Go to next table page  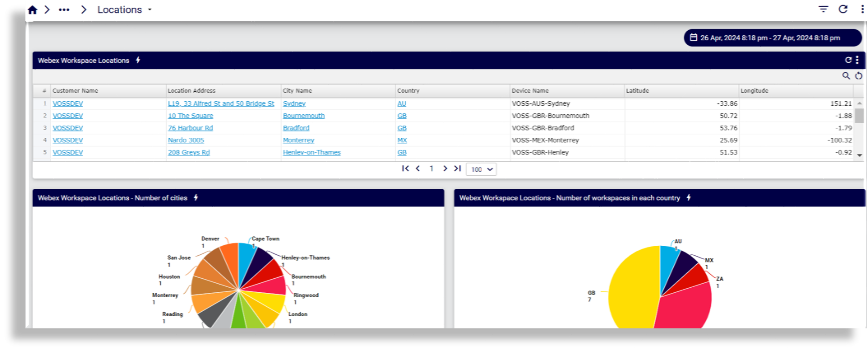445,168
